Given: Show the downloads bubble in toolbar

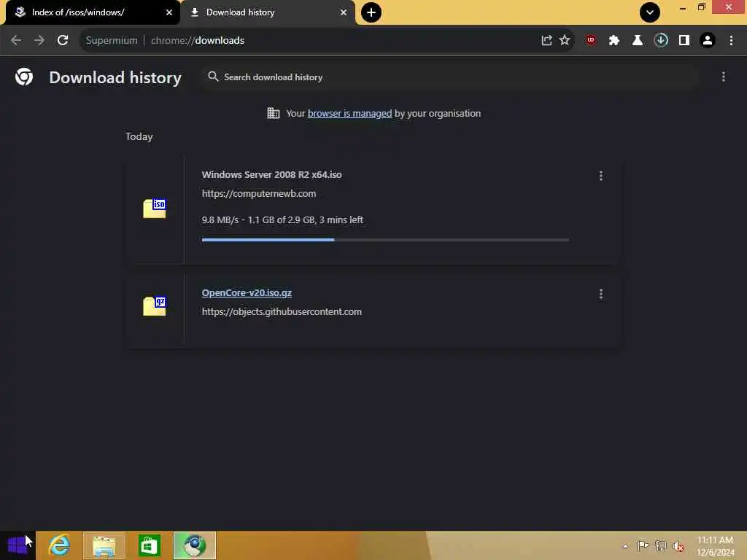Looking at the screenshot, I should coord(661,41).
